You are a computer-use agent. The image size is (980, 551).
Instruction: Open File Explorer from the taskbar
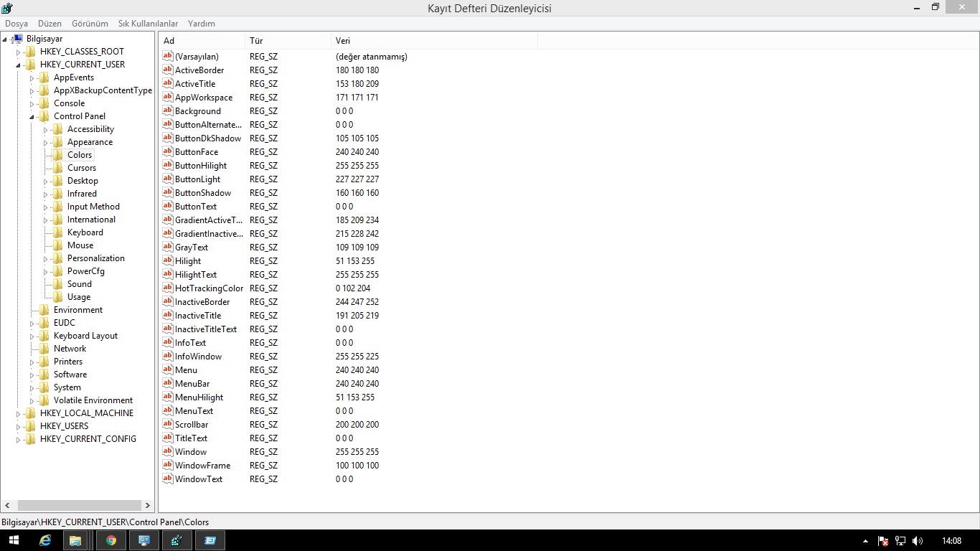(75, 540)
